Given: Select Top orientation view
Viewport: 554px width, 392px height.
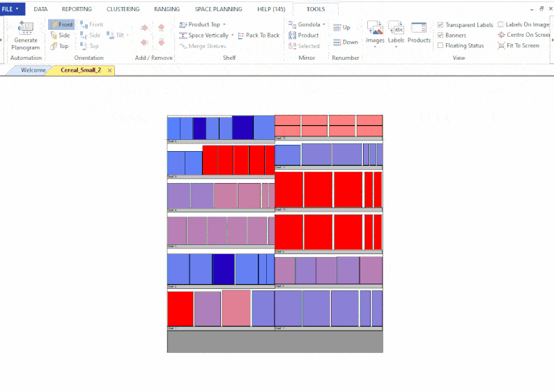Looking at the screenshot, I should (59, 46).
